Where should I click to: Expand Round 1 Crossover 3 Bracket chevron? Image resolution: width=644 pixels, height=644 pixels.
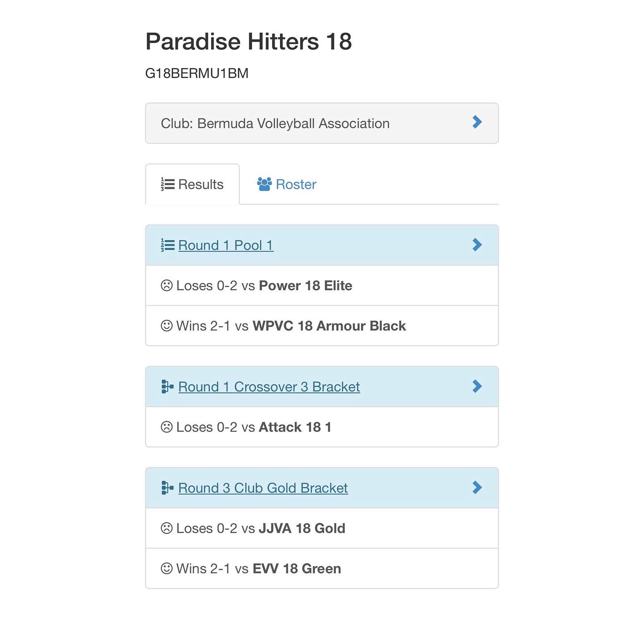(477, 386)
